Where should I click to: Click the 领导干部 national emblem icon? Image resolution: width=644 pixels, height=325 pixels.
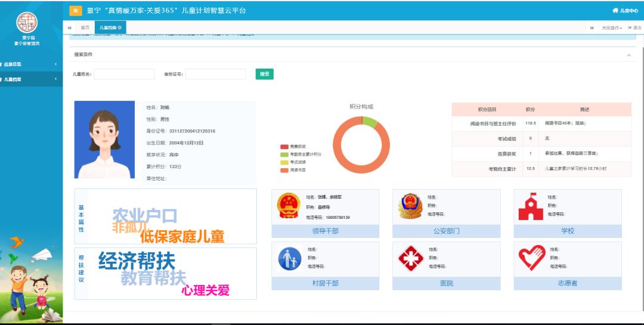289,206
